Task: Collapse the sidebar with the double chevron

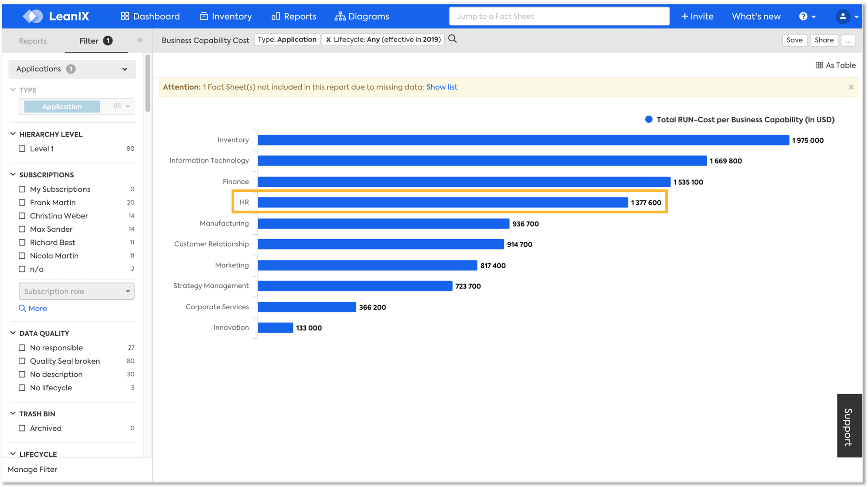Action: tap(140, 41)
